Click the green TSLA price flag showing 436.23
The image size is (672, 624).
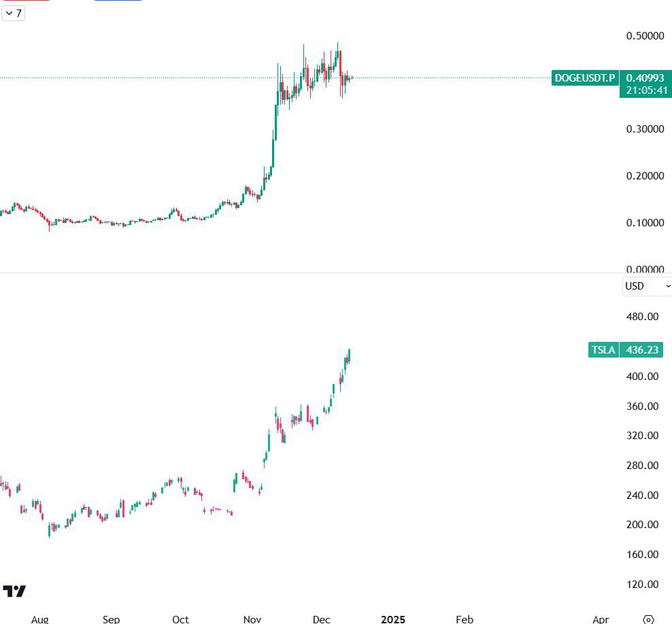point(641,349)
